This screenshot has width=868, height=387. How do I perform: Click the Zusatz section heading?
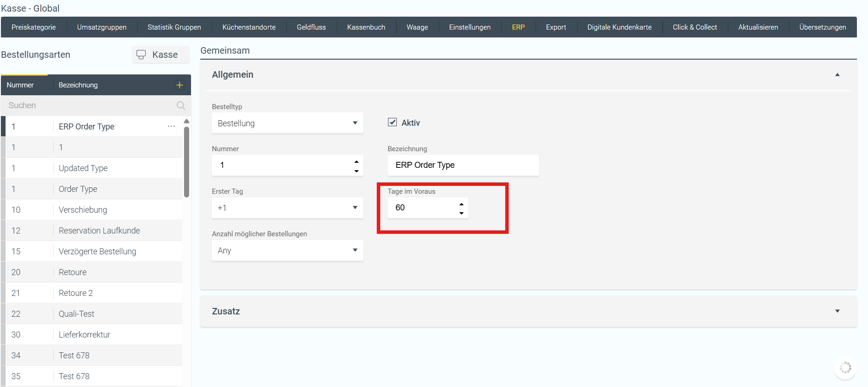[226, 311]
